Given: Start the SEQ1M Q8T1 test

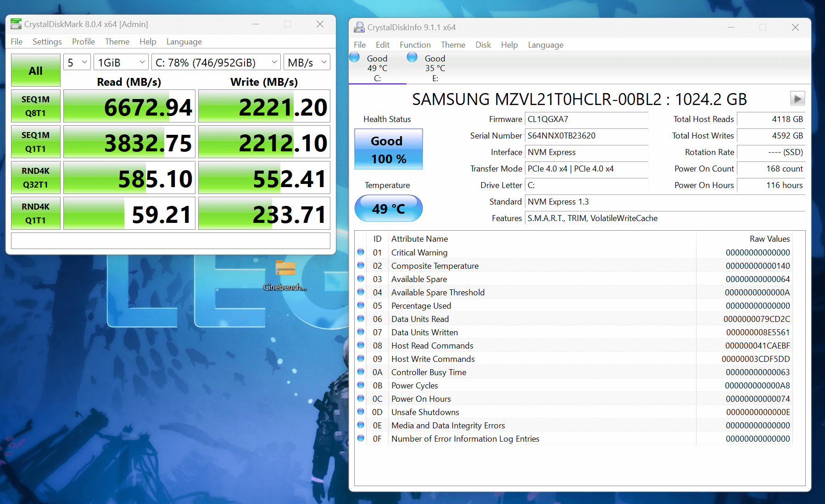Looking at the screenshot, I should (36, 106).
